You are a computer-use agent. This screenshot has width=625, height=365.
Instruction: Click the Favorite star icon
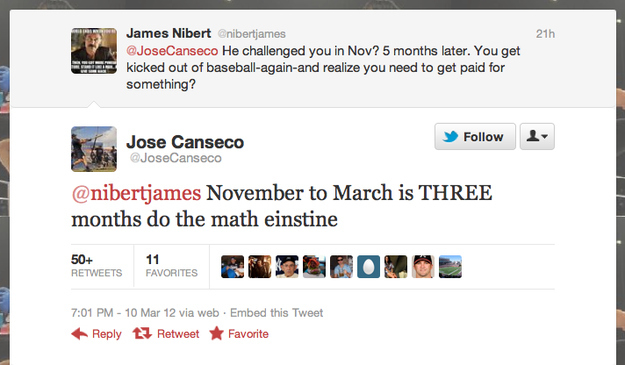(x=216, y=334)
